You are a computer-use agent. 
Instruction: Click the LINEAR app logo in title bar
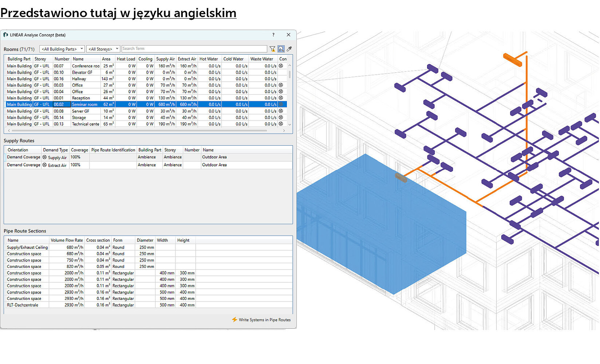[5, 35]
